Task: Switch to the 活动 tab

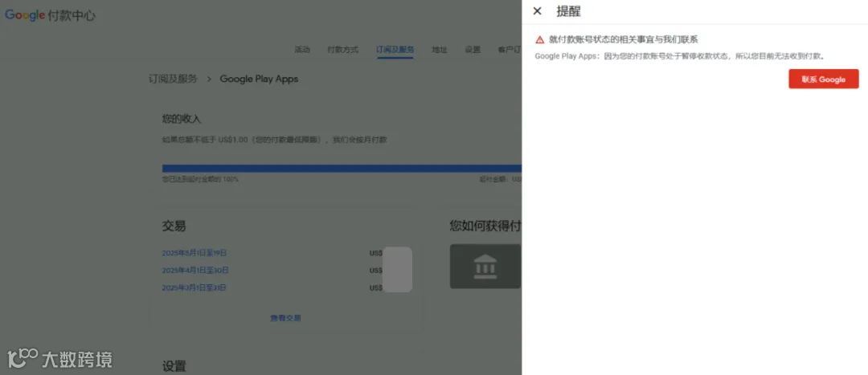Action: pyautogui.click(x=302, y=50)
